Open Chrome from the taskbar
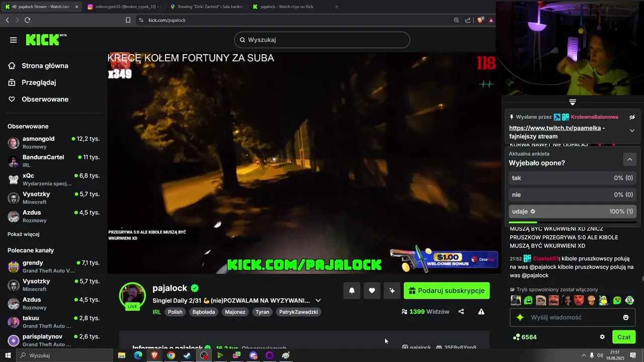Image resolution: width=644 pixels, height=362 pixels. (x=171, y=355)
